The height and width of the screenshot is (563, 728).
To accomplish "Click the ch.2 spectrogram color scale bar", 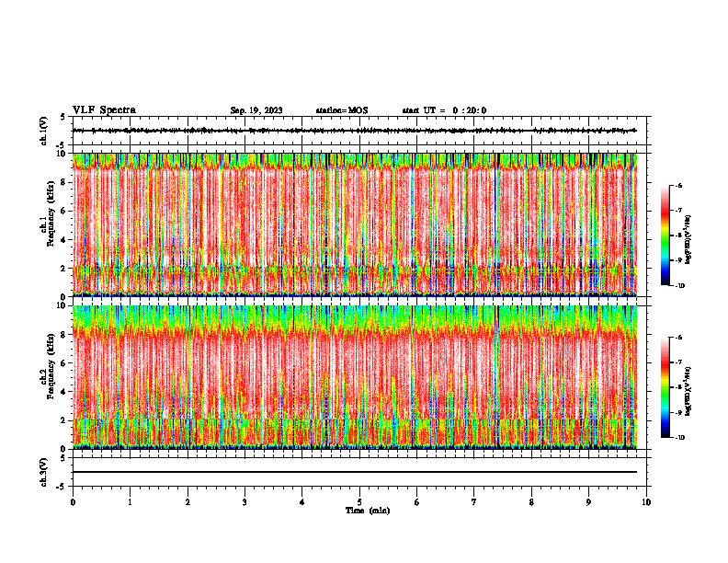I will click(665, 387).
